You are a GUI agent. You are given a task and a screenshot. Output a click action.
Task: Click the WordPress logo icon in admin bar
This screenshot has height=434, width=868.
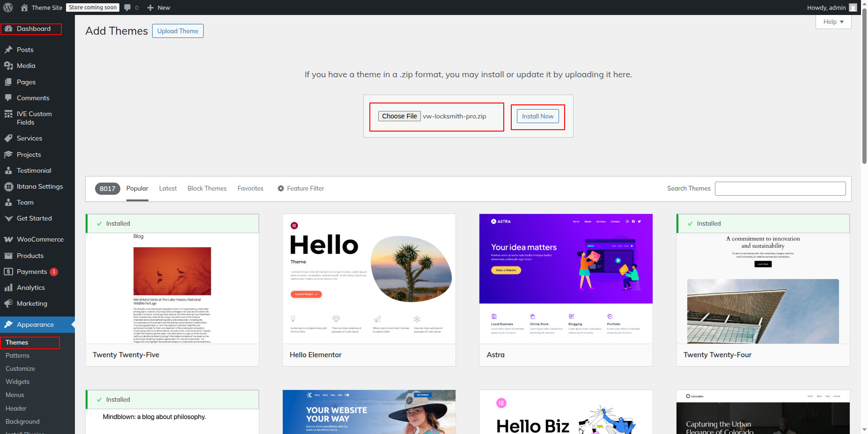pos(8,7)
